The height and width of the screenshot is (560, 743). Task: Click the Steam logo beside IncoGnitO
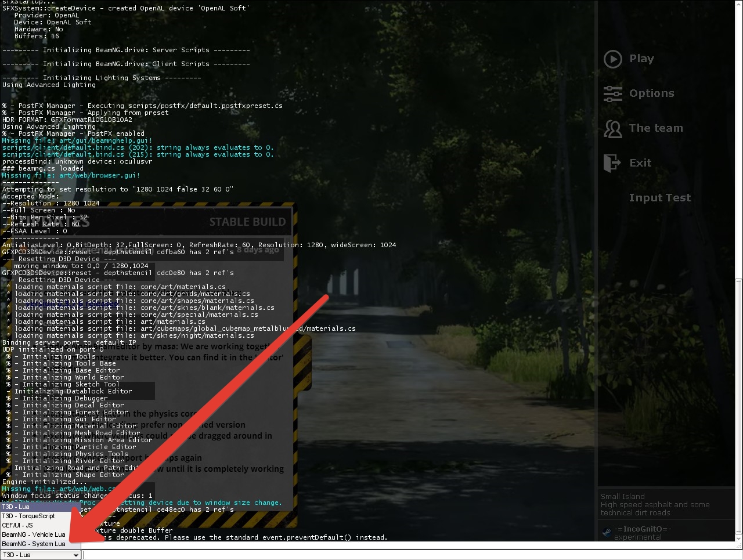(607, 531)
